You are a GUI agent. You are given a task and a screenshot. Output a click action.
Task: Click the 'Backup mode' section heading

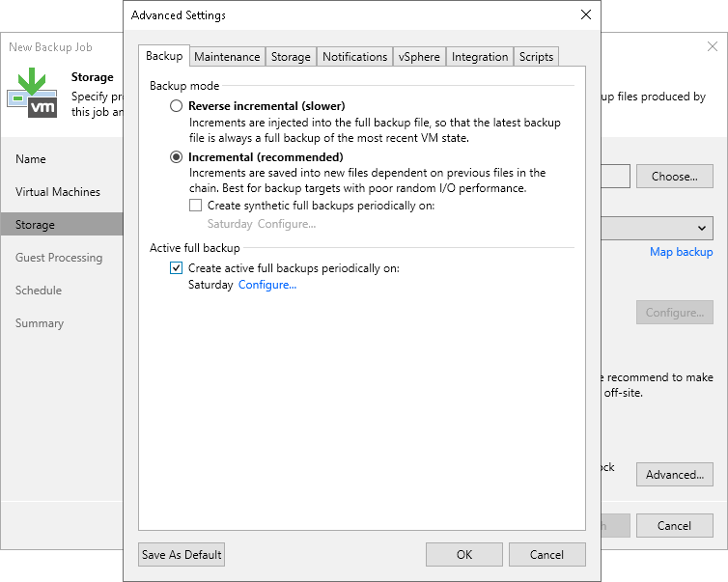[x=184, y=86]
